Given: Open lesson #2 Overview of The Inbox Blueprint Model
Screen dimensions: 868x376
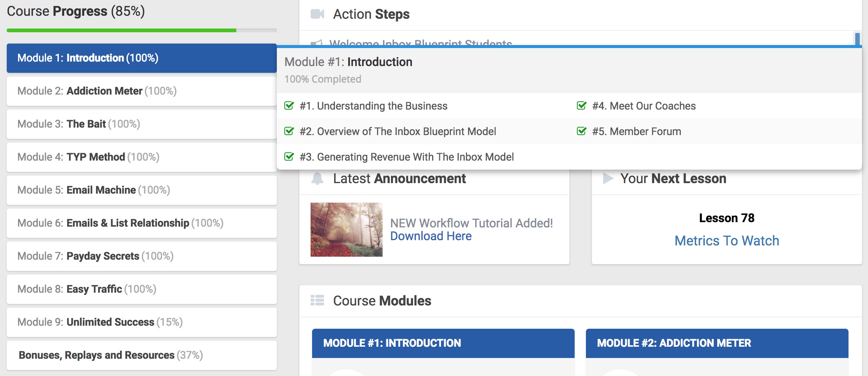Looking at the screenshot, I should 398,132.
